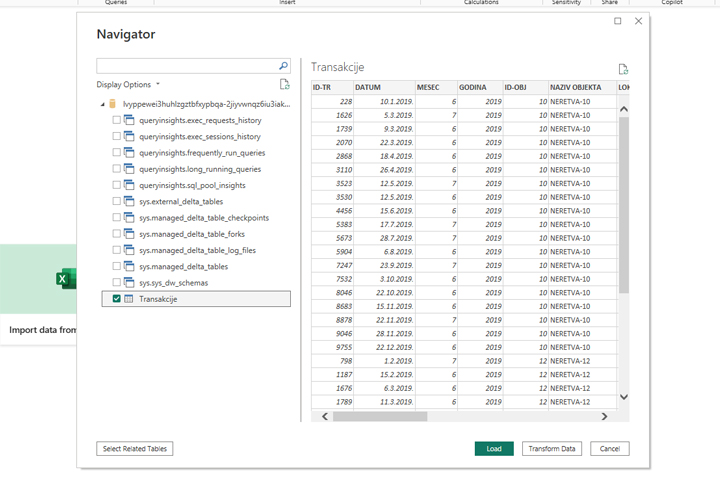Click the sys.managed_delta_tables view icon
The width and height of the screenshot is (720, 480).
pos(129,267)
